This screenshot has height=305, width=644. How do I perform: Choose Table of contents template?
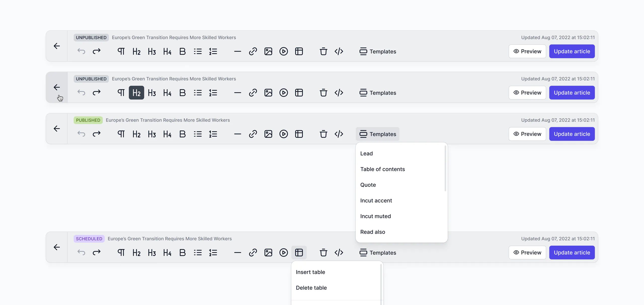click(382, 169)
